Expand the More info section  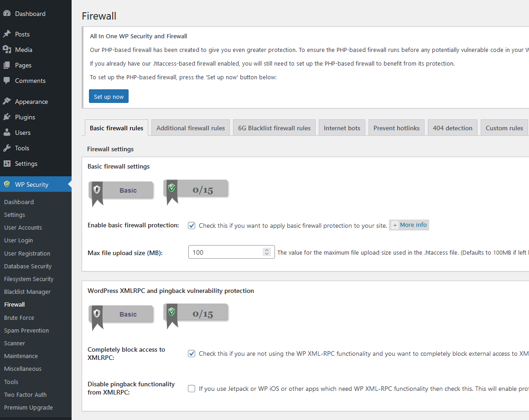[409, 225]
